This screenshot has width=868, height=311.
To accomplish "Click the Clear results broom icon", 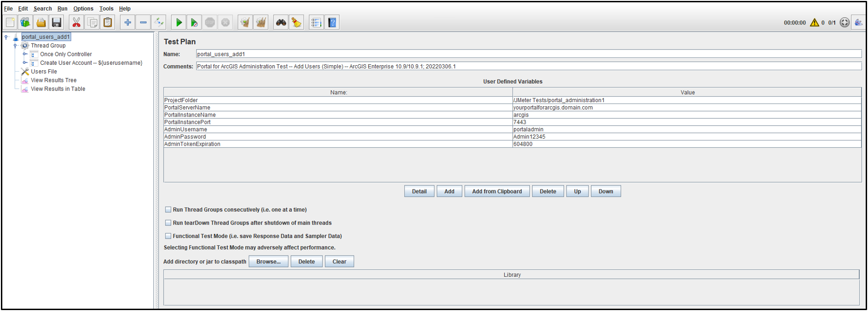I will (245, 22).
